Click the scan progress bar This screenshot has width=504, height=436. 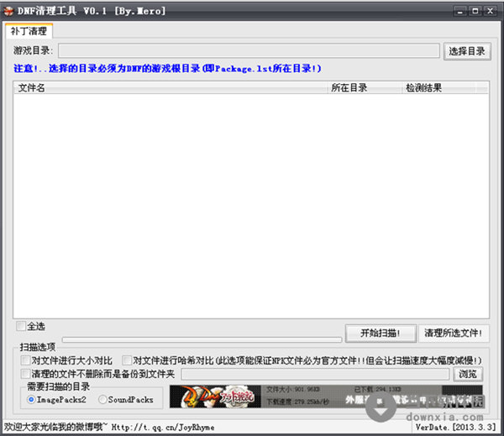point(202,340)
